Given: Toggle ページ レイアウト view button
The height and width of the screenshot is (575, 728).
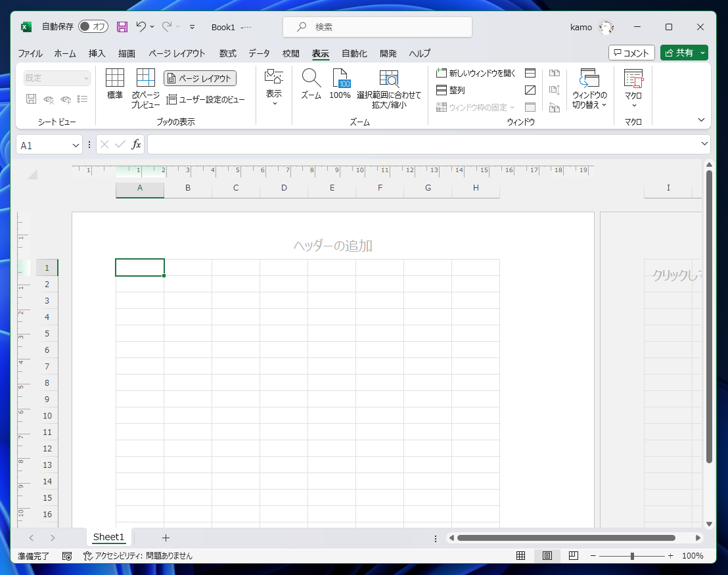Looking at the screenshot, I should pyautogui.click(x=200, y=78).
